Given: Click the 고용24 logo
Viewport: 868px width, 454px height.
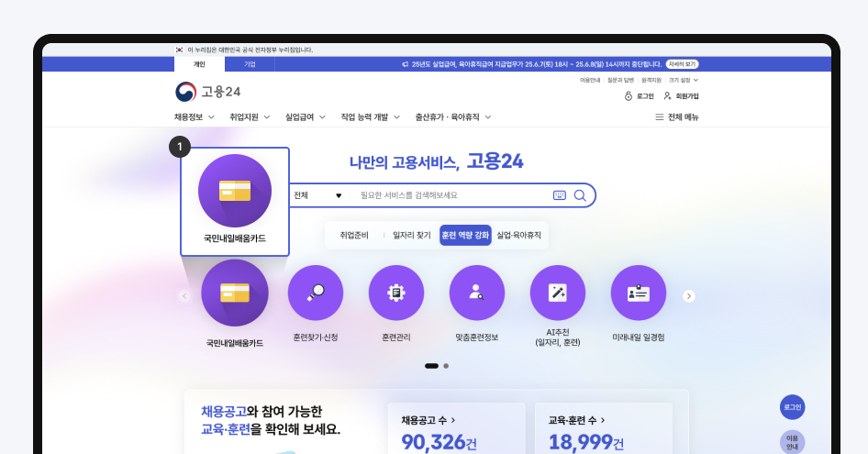Looking at the screenshot, I should (207, 92).
